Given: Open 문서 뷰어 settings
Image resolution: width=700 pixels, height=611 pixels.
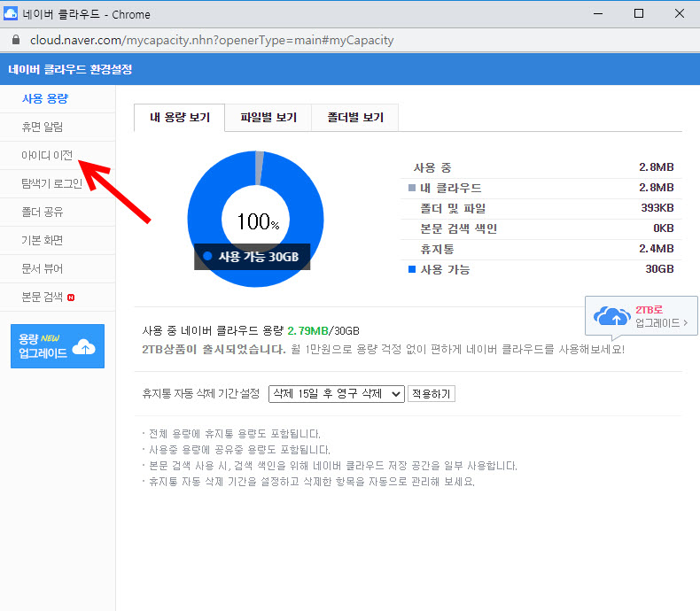Looking at the screenshot, I should point(43,268).
